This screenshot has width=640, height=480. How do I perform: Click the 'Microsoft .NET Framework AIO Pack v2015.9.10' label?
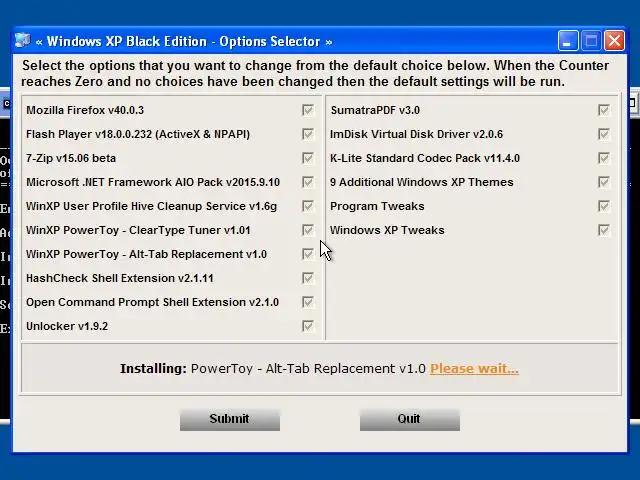pos(153,182)
